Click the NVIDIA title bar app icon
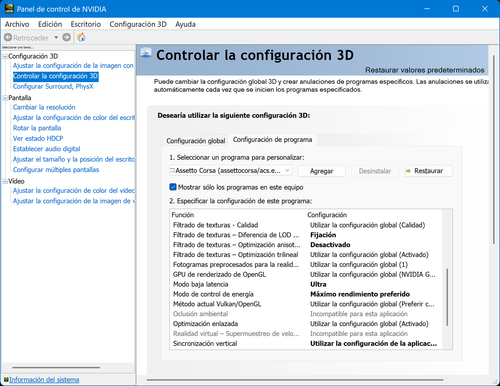Image resolution: width=500 pixels, height=386 pixels. [9, 8]
